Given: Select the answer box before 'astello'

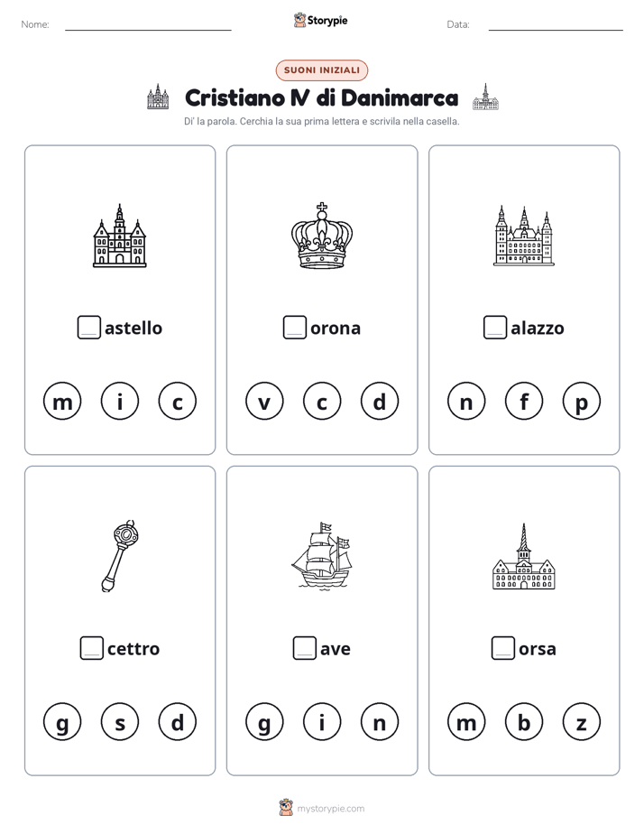Looking at the screenshot, I should click(88, 327).
